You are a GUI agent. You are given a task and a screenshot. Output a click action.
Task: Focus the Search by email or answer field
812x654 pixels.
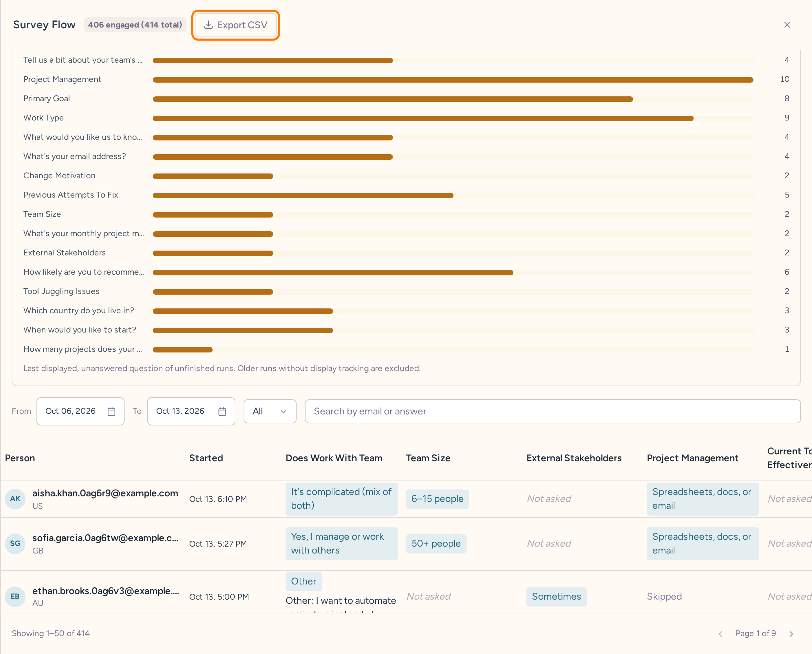coord(552,411)
